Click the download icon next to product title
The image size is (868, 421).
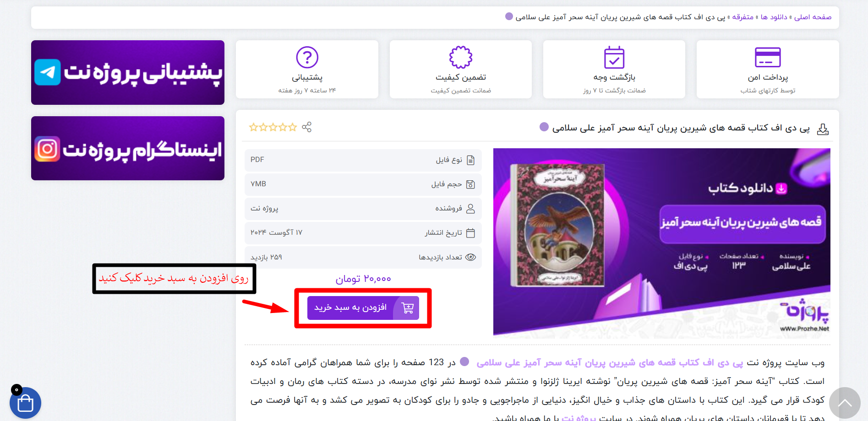(x=823, y=129)
